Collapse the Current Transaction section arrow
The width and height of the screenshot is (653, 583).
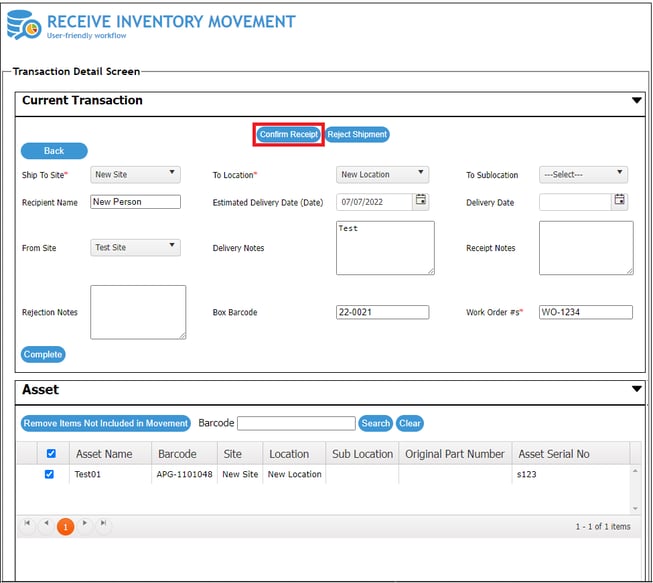[x=636, y=100]
